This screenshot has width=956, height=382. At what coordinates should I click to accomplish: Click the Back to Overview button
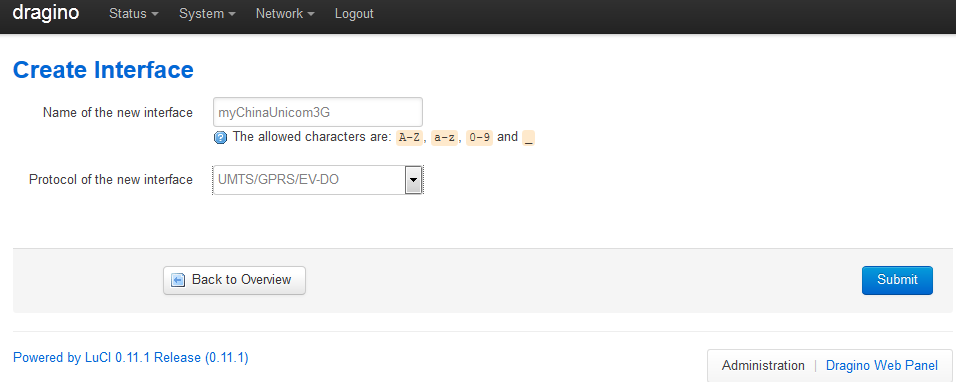click(234, 280)
